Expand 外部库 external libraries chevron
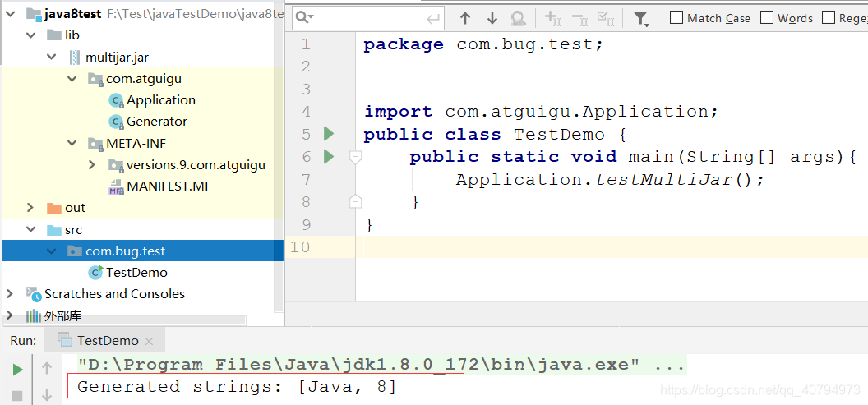 click(9, 315)
